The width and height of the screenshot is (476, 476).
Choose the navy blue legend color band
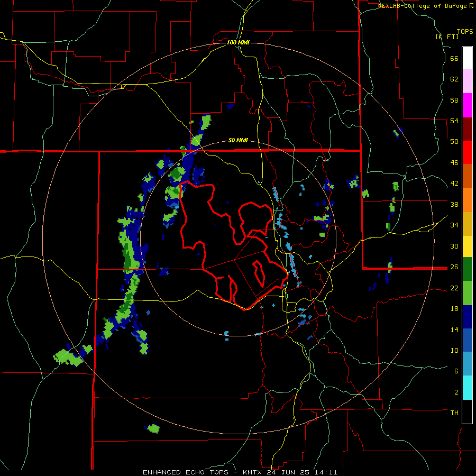pyautogui.click(x=467, y=317)
